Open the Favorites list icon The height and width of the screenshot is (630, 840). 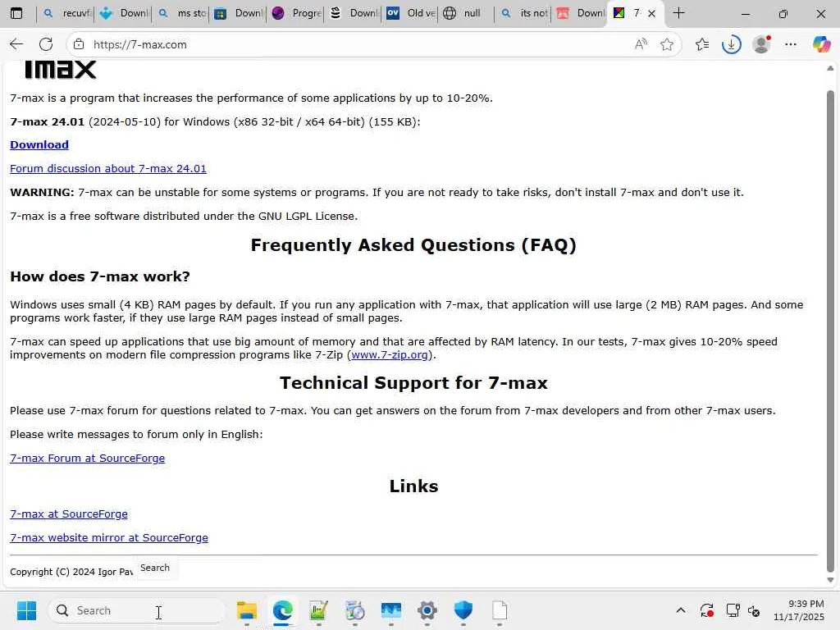(702, 44)
